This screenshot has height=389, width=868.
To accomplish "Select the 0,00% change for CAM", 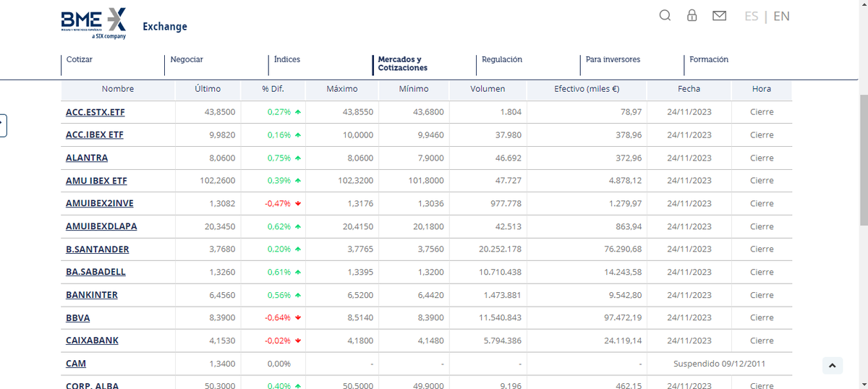I will 279,364.
